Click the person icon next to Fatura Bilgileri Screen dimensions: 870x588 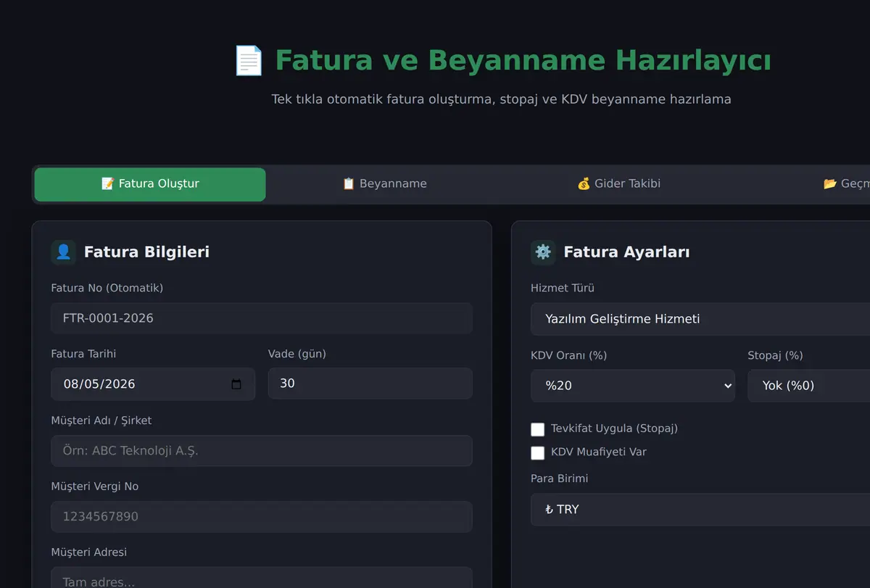pyautogui.click(x=63, y=252)
